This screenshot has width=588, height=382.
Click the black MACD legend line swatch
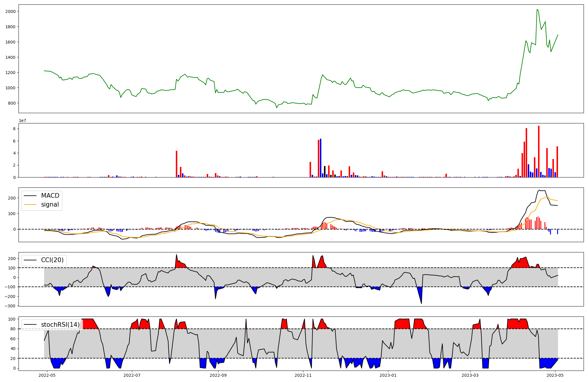[x=30, y=196]
